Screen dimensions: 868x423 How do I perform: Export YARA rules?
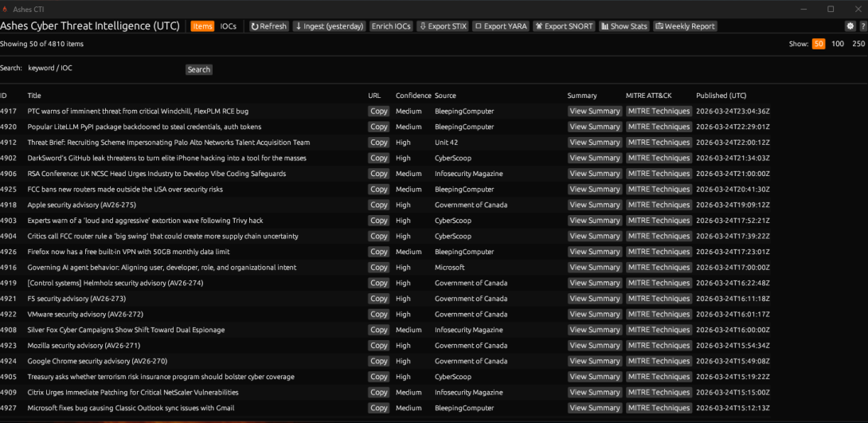tap(501, 26)
